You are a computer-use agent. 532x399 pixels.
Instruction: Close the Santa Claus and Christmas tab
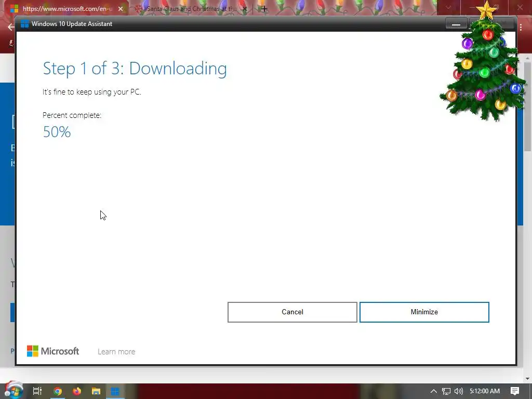click(245, 9)
